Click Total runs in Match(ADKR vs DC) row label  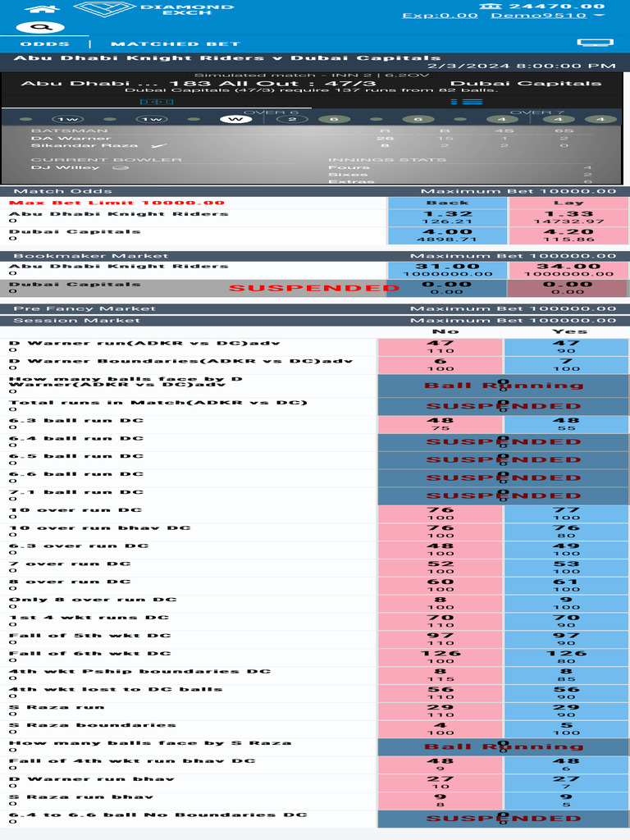coord(157,402)
